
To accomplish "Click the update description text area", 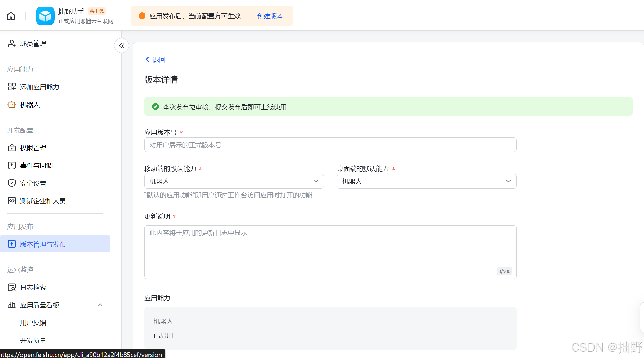I will [330, 252].
